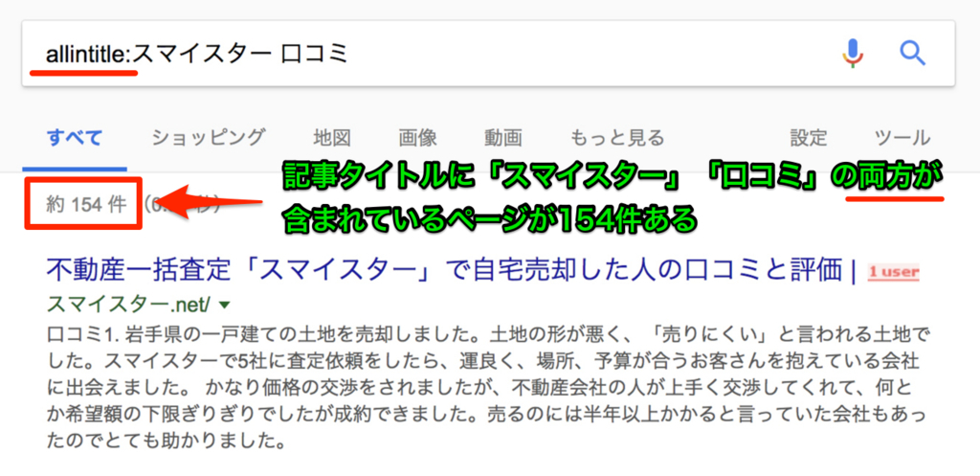Image resolution: width=980 pixels, height=476 pixels.
Task: Select the すべて tab
Action: pyautogui.click(x=75, y=138)
